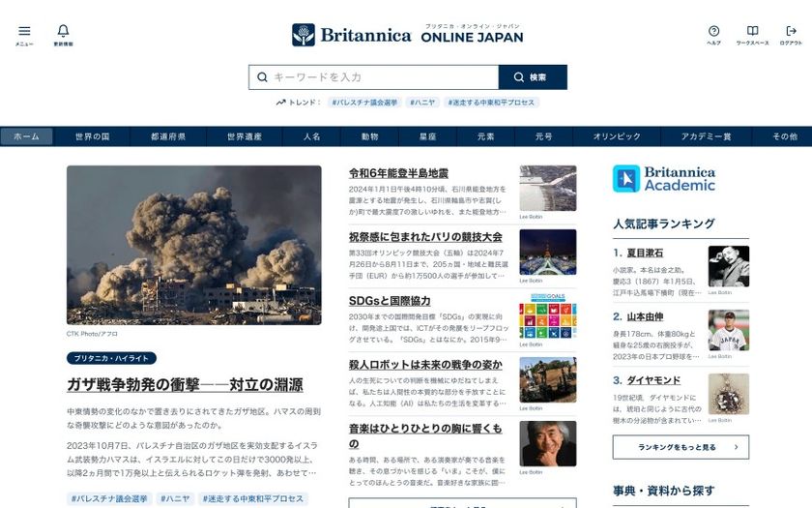
Task: Click the ONLINE JAPAN title text
Action: (472, 38)
